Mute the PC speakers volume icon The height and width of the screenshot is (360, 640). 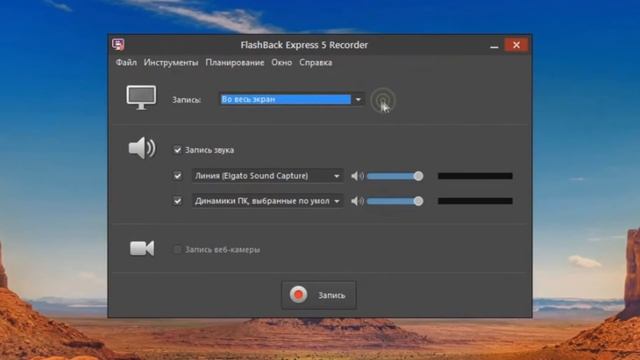[357, 201]
